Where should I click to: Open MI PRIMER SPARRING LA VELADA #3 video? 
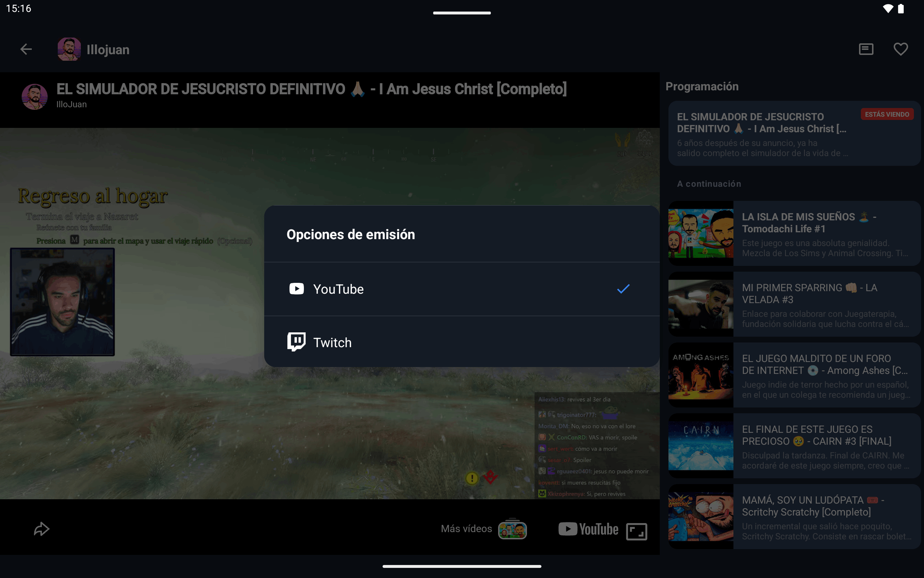(x=794, y=304)
